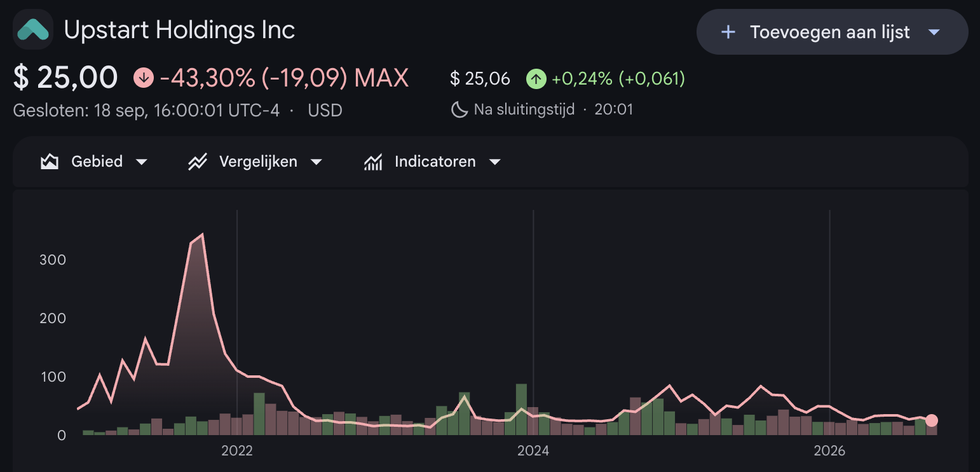Click the 100 y-axis label
The image size is (980, 472).
click(x=53, y=377)
